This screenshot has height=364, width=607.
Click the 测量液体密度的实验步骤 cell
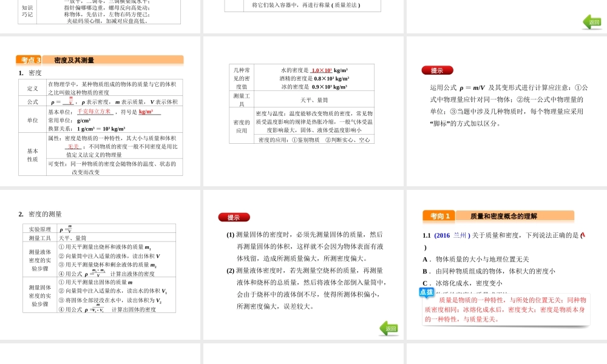pos(40,260)
